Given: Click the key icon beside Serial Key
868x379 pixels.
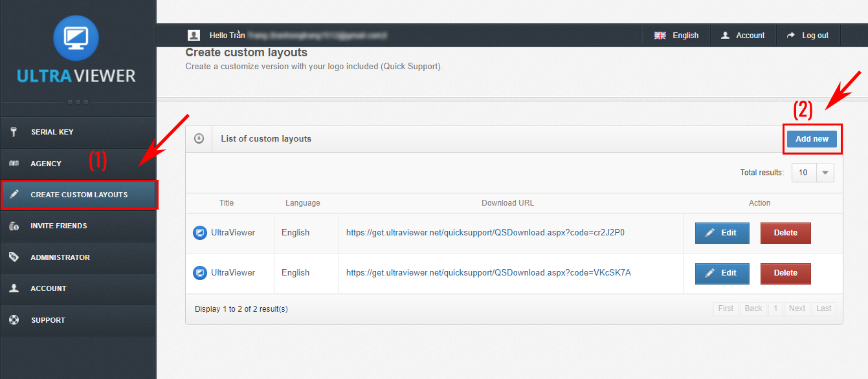Looking at the screenshot, I should point(14,132).
